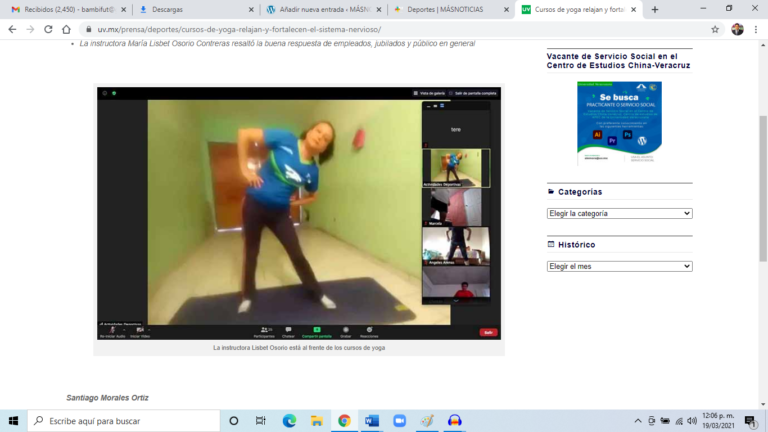Click the Windows search box
The width and height of the screenshot is (768, 432).
pos(124,421)
